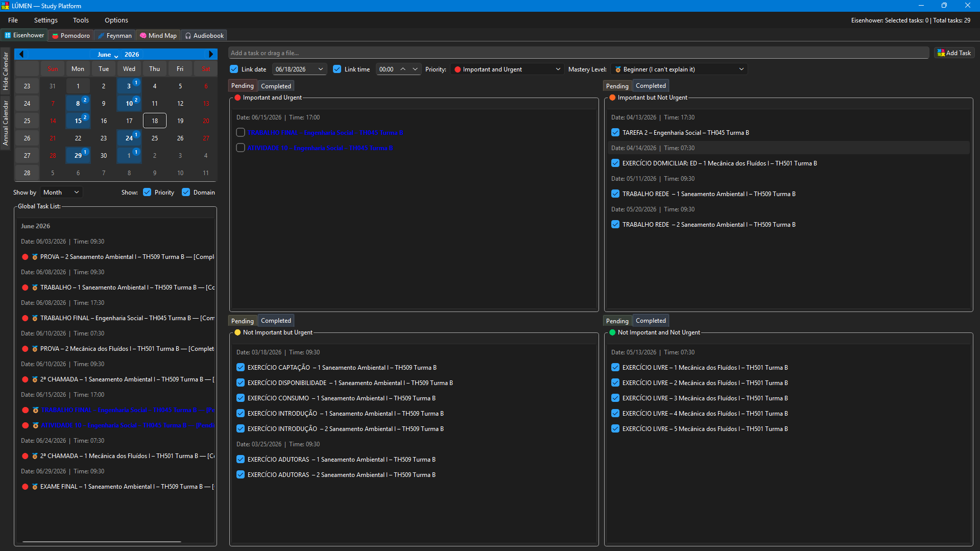Go to next month with right arrow
The width and height of the screenshot is (980, 551).
click(211, 54)
